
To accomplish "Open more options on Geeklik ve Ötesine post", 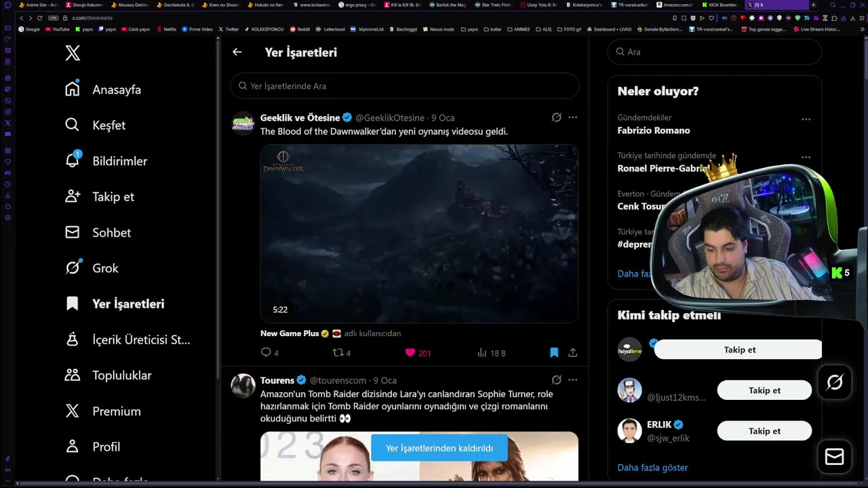I will (573, 117).
